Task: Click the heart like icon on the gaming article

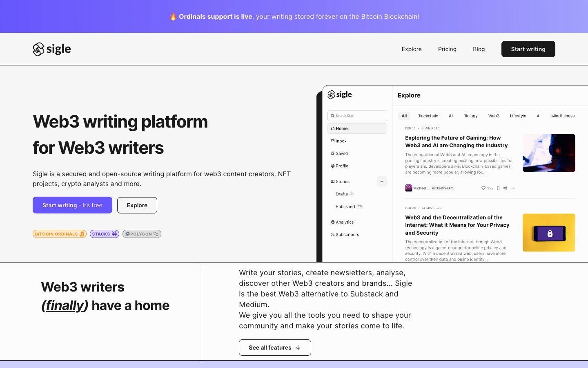Action: pos(483,188)
